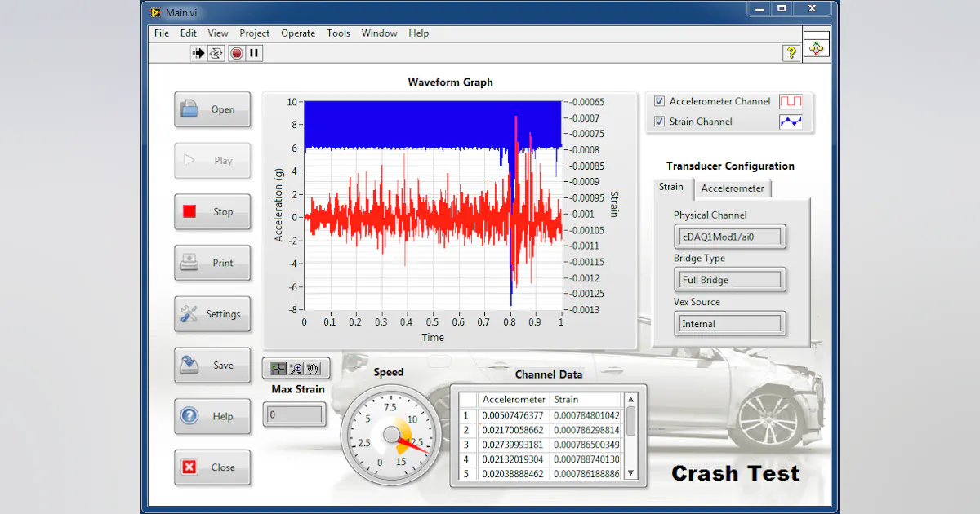980x514 pixels.
Task: Click the Help button with question icon
Action: coord(212,416)
